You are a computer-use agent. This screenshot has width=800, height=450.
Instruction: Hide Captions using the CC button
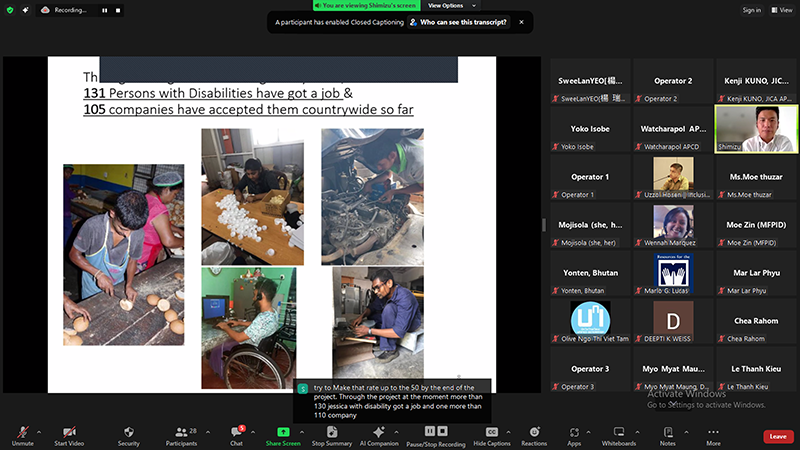pos(492,431)
